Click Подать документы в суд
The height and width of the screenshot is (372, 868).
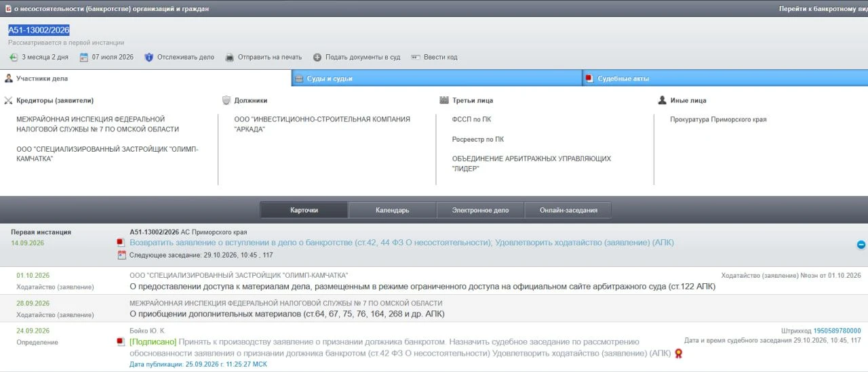363,57
